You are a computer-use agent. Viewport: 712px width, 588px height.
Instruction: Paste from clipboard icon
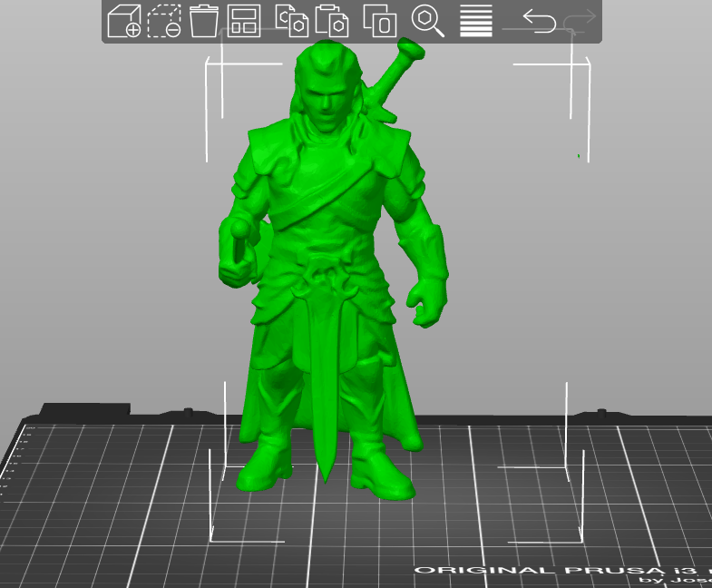[x=332, y=21]
